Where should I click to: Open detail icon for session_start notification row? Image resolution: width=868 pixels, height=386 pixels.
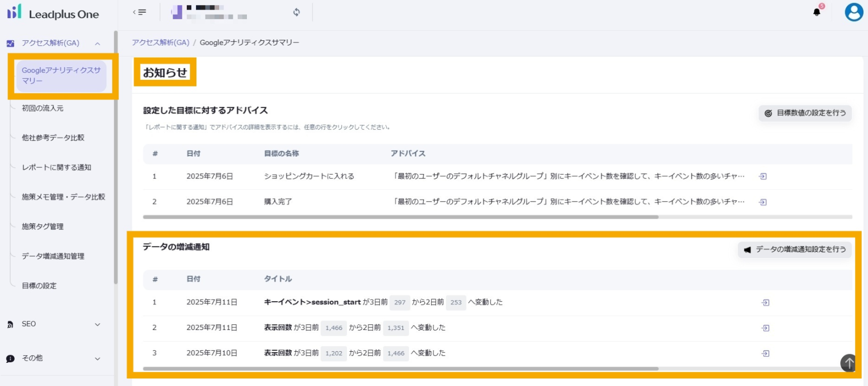[x=765, y=303]
